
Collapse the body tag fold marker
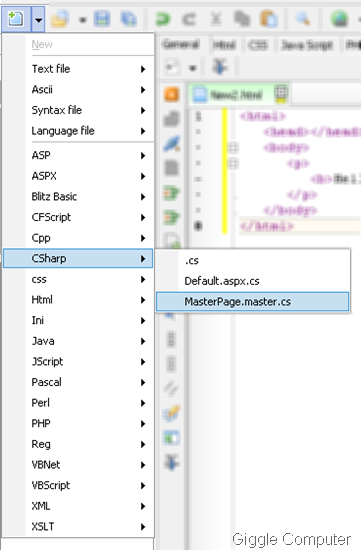click(x=233, y=148)
